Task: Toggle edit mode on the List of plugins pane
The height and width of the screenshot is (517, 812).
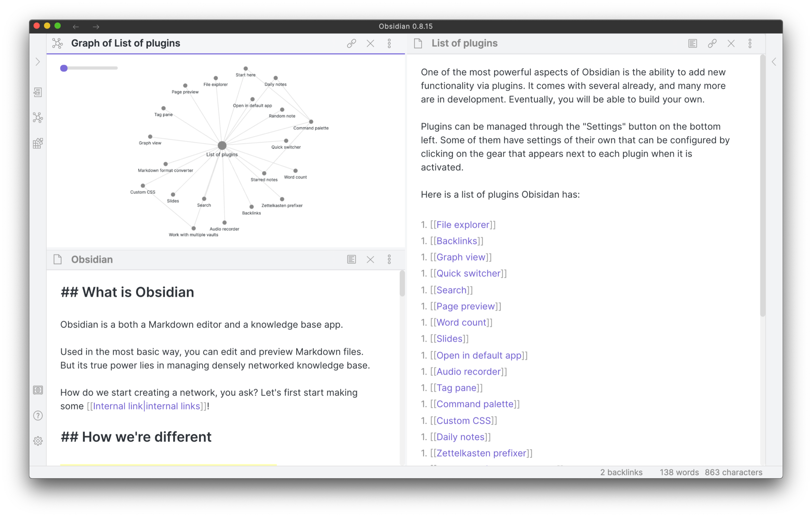Action: click(x=692, y=43)
